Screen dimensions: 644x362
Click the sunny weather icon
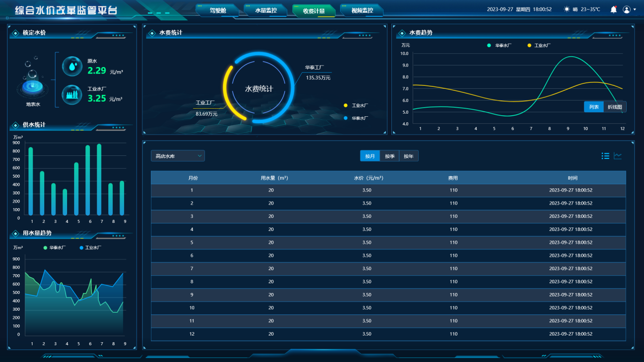[x=567, y=9]
